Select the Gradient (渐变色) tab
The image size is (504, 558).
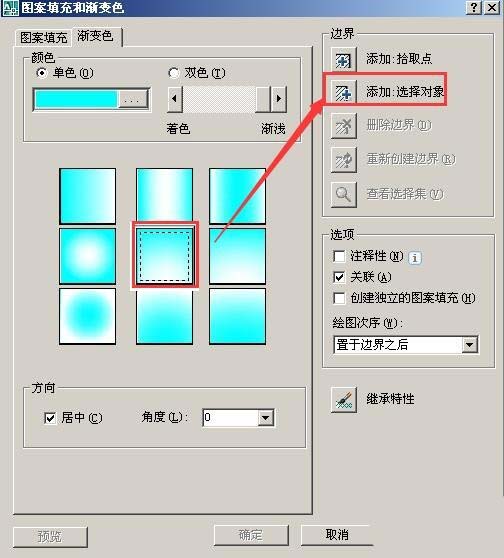coord(96,36)
